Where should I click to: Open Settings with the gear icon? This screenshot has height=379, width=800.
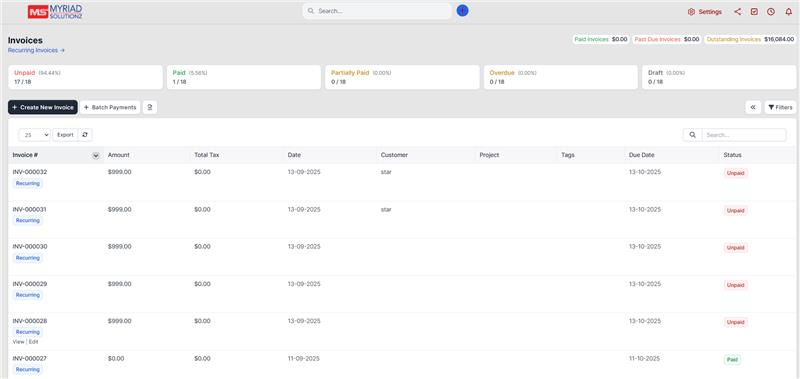point(705,12)
